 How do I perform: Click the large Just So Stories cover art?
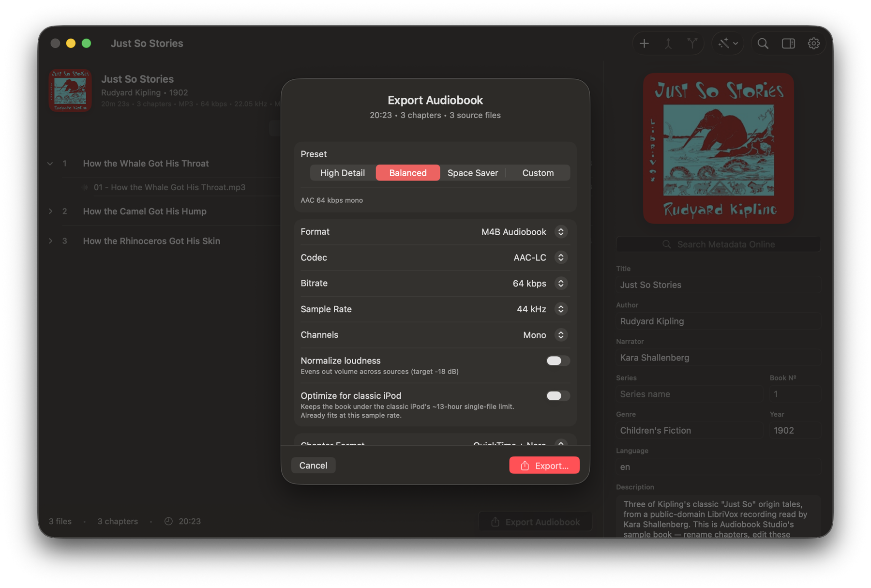tap(718, 149)
